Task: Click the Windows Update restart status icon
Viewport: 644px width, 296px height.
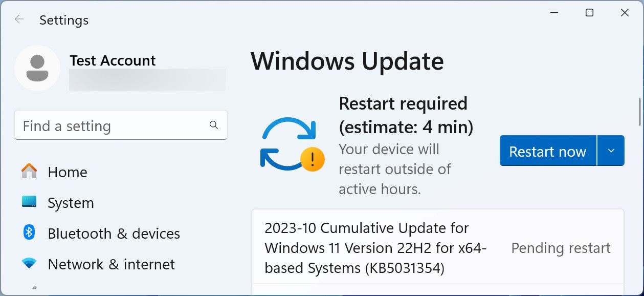Action: click(x=292, y=144)
